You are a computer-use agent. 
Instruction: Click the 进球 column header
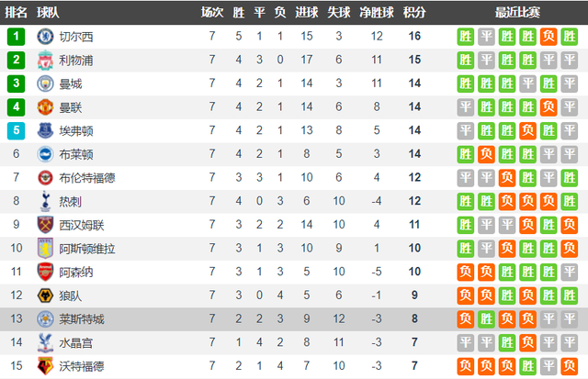click(306, 12)
